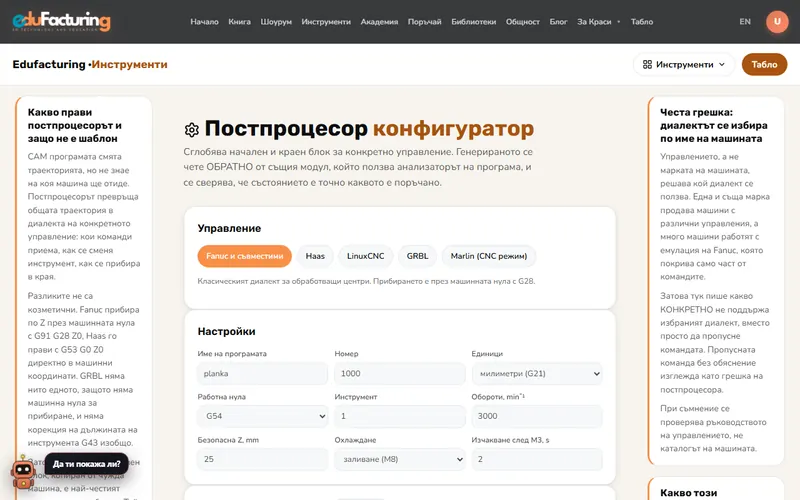Click the robot assistant mascot icon

(23, 472)
